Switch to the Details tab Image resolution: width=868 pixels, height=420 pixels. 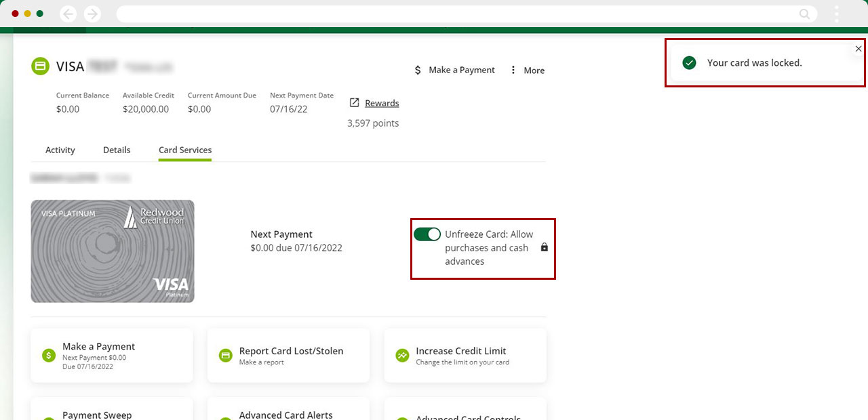[x=117, y=150]
